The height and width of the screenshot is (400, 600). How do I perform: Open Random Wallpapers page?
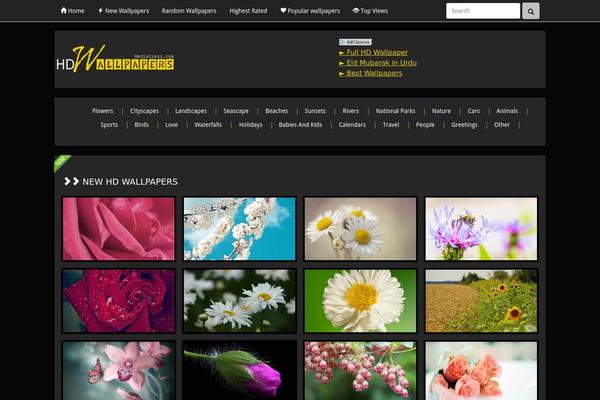click(x=189, y=11)
